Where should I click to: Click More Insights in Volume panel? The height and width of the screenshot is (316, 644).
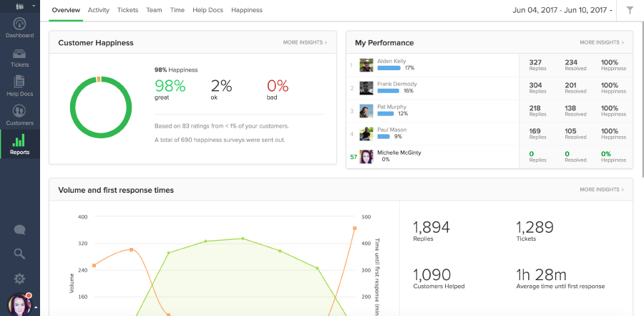(x=602, y=190)
